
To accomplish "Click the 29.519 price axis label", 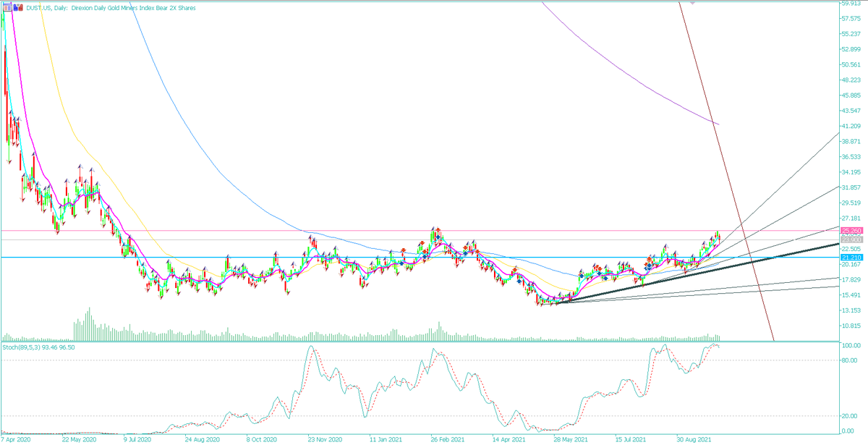I will (x=852, y=203).
